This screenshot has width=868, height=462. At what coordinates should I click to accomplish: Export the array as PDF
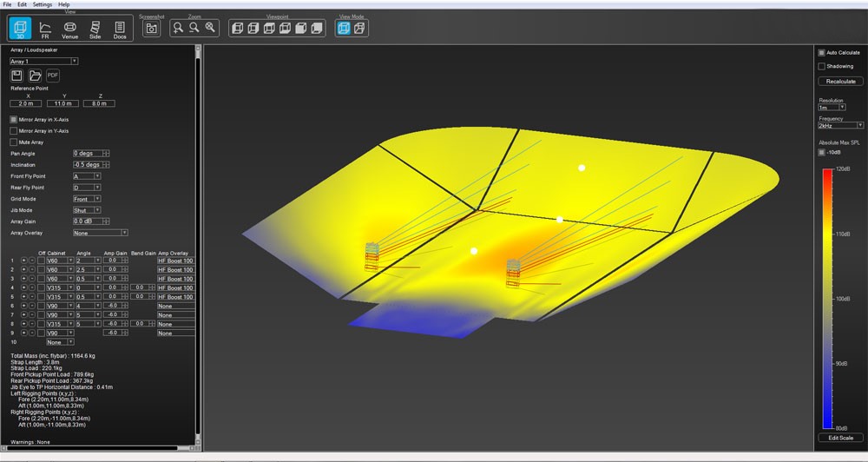click(53, 76)
